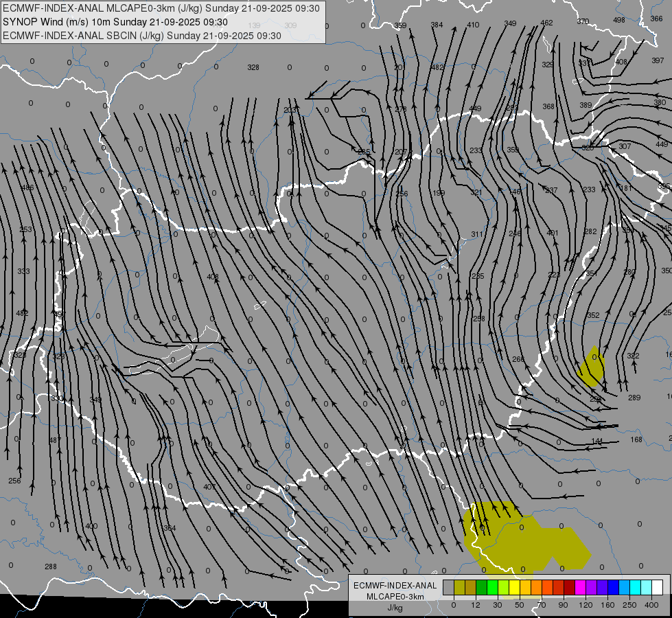Click the map value '321'
This screenshot has width=672, height=618.
[x=476, y=193]
